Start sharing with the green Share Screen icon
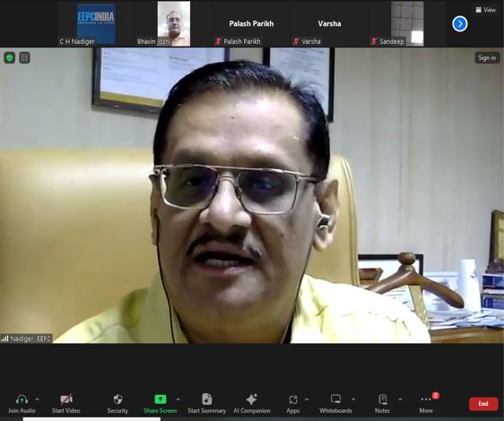Image resolution: width=504 pixels, height=421 pixels. [161, 400]
